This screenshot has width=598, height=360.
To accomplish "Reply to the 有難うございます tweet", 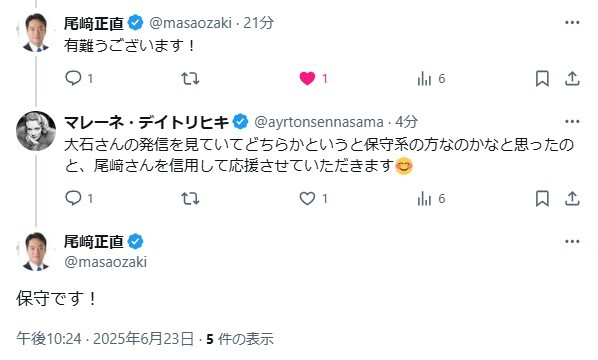I will click(73, 79).
